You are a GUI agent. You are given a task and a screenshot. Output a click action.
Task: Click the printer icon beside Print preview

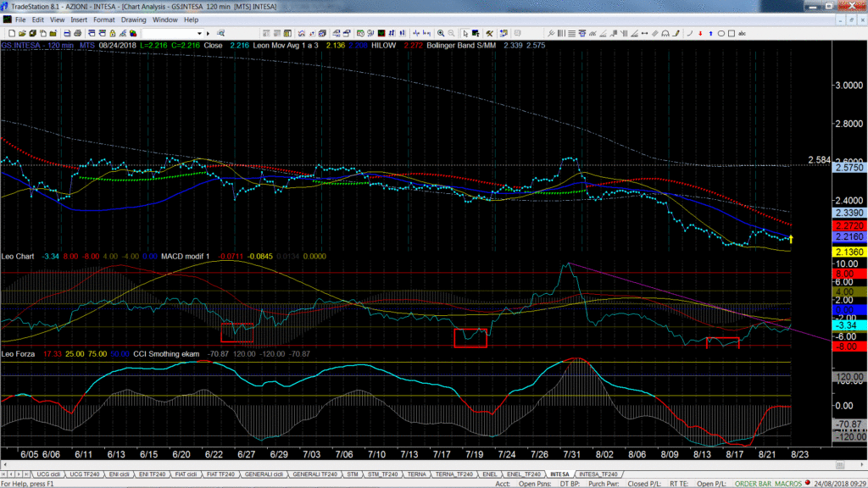click(x=77, y=33)
